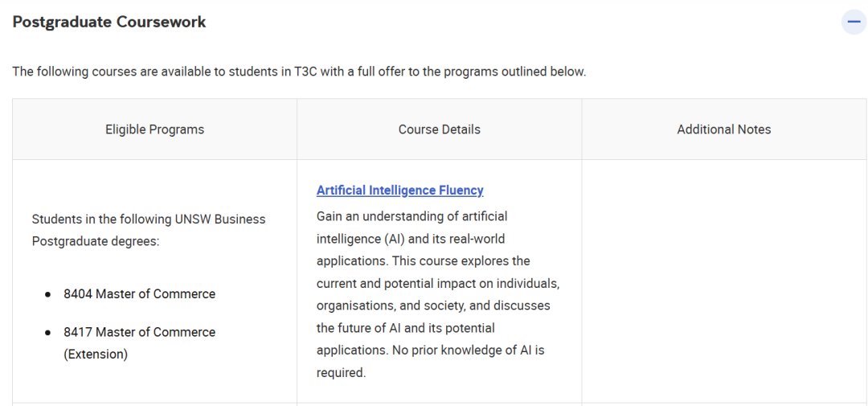Click the "(Extension)" text under 8417

point(96,354)
